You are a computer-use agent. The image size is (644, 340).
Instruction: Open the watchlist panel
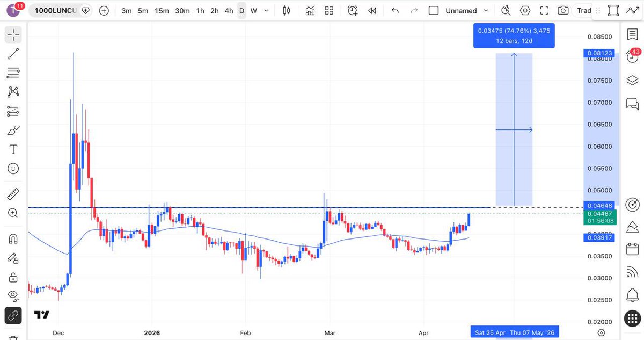pos(632,34)
